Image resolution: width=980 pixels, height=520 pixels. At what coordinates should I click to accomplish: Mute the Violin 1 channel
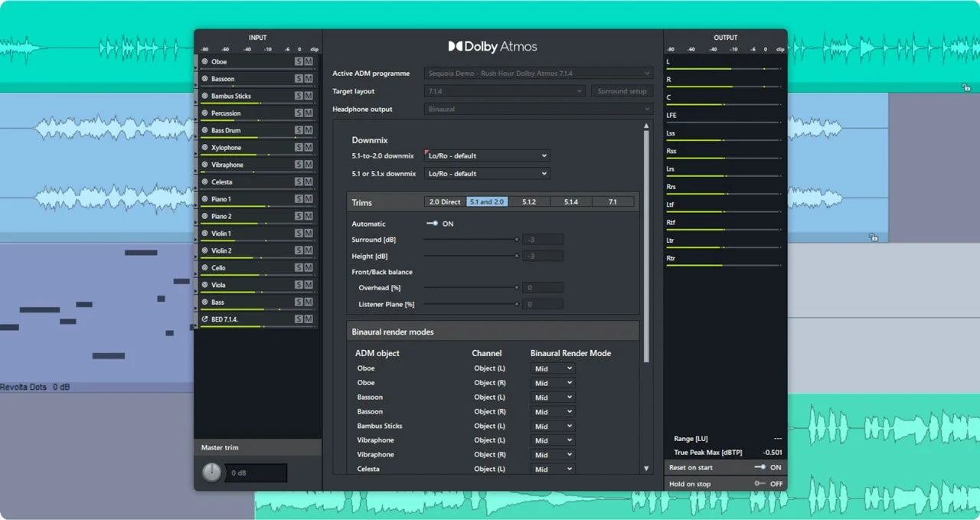pos(309,234)
